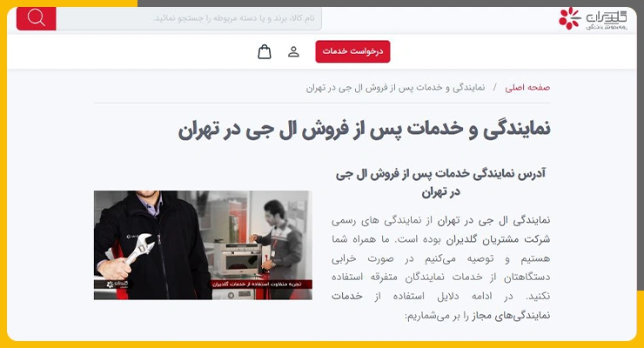Focus the product search input field

[189, 18]
